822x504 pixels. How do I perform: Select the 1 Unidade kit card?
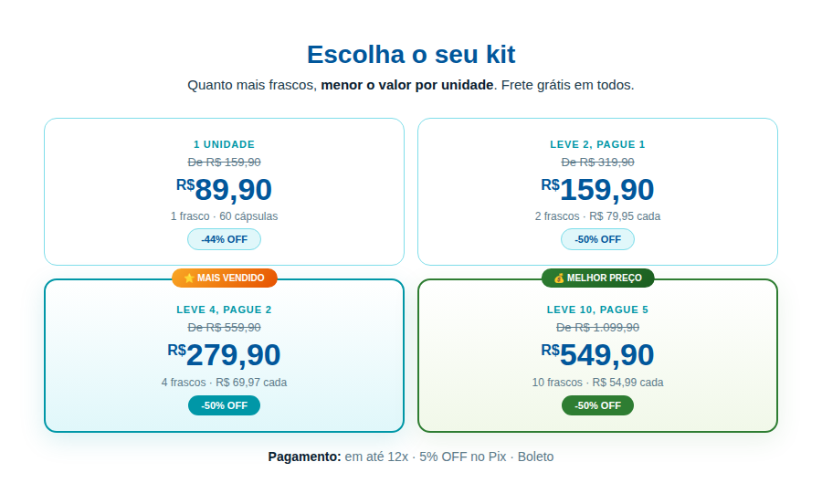(225, 192)
